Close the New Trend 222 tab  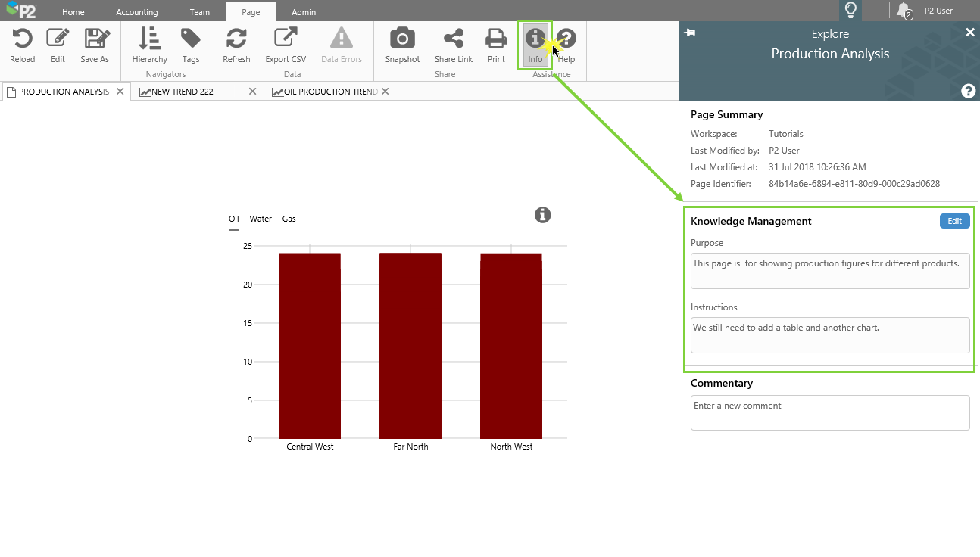(253, 92)
